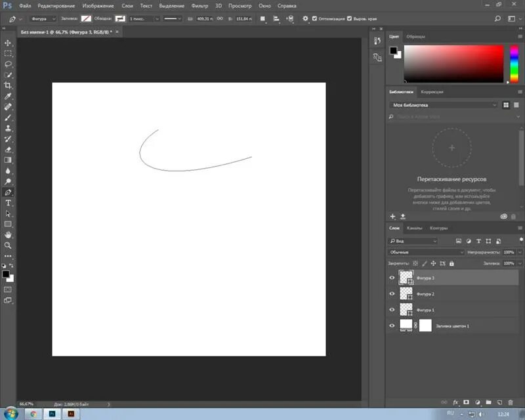
Task: Switch to the Каналы tab
Action: click(414, 228)
